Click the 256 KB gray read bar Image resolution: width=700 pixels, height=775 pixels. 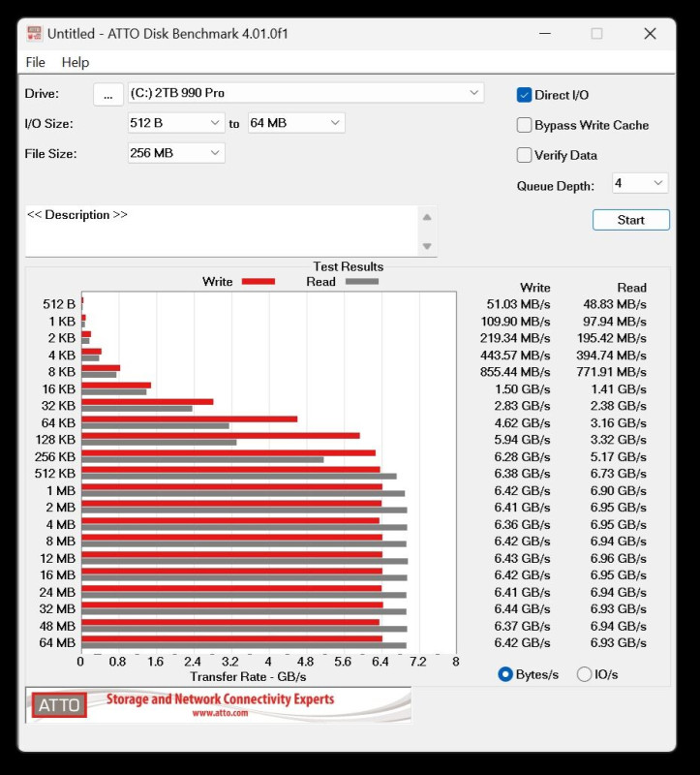(x=202, y=459)
